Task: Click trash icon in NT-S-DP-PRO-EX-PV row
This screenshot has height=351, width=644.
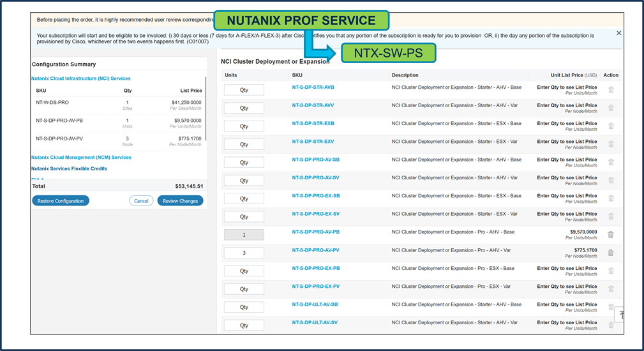Action: (611, 289)
